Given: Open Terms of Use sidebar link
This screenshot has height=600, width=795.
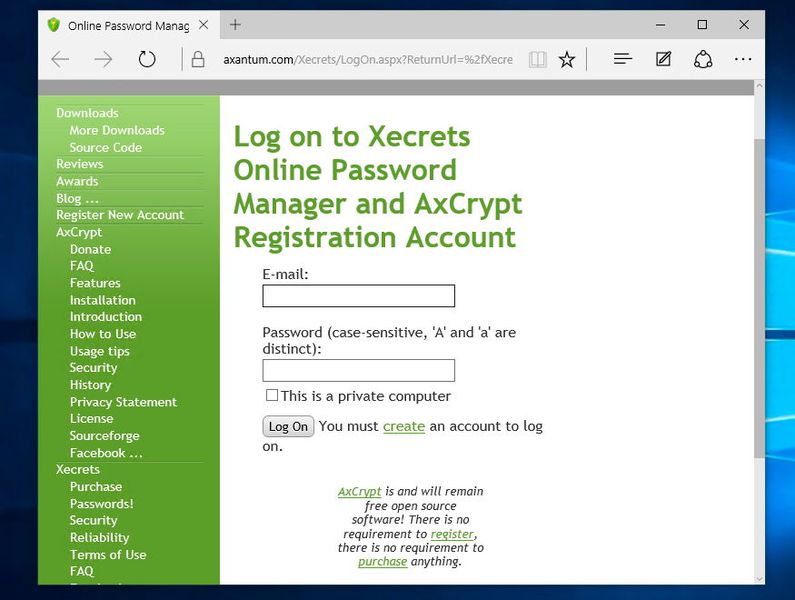Looking at the screenshot, I should coord(107,555).
